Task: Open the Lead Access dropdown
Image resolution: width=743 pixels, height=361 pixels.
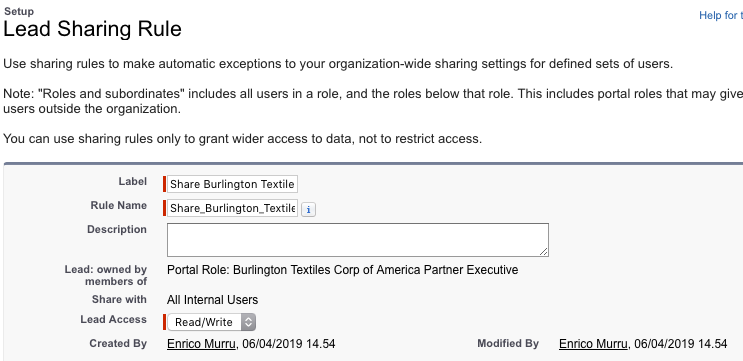Action: [211, 322]
